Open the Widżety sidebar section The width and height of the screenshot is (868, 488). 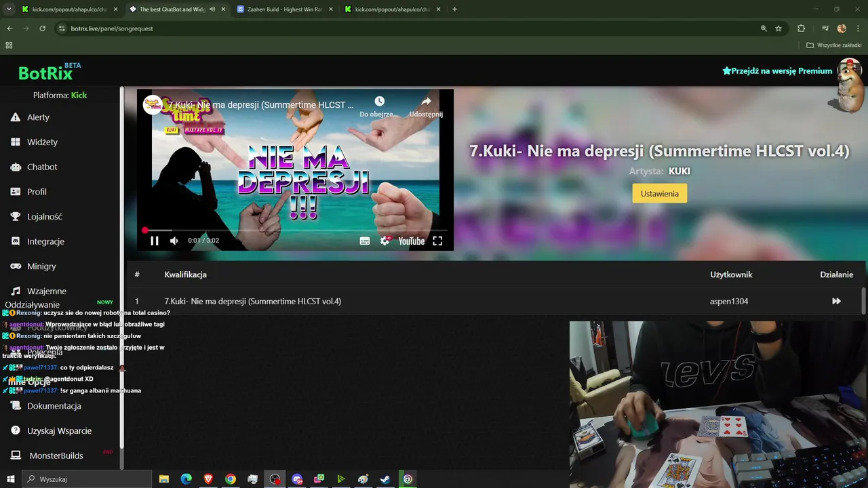pos(34,142)
